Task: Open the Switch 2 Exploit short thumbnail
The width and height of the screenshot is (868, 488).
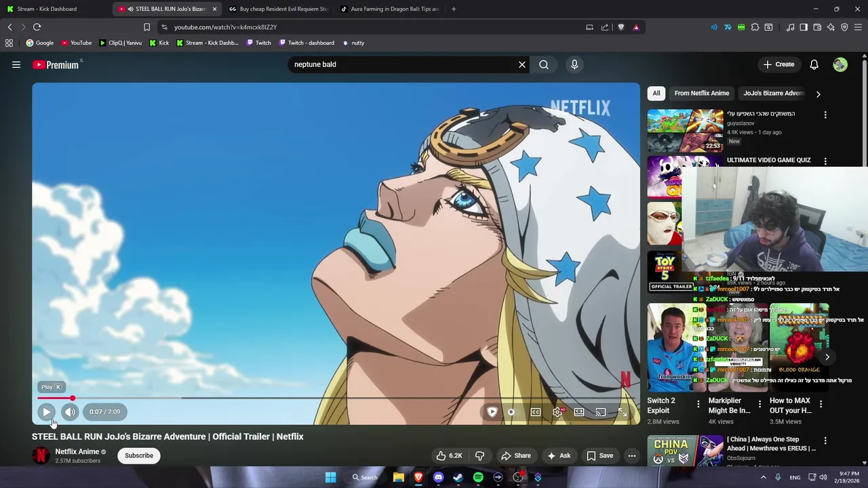Action: coord(676,348)
